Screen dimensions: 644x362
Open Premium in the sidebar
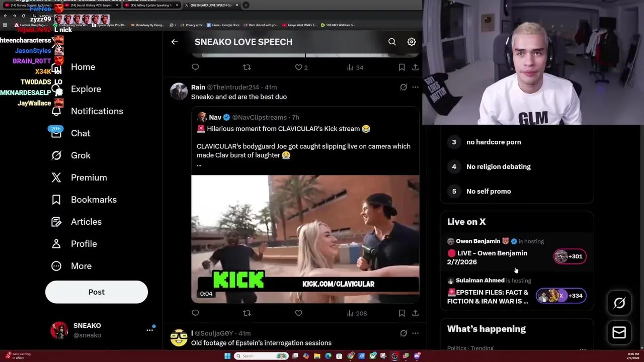click(79, 177)
